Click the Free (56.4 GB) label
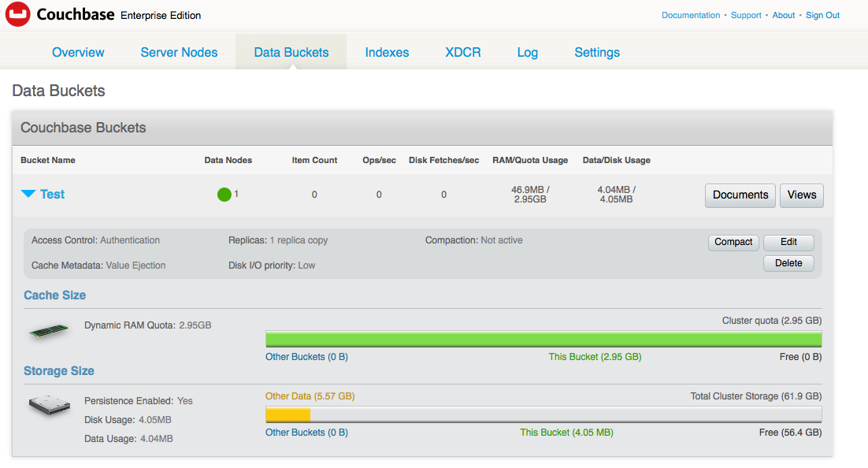868x468 pixels. pyautogui.click(x=791, y=433)
